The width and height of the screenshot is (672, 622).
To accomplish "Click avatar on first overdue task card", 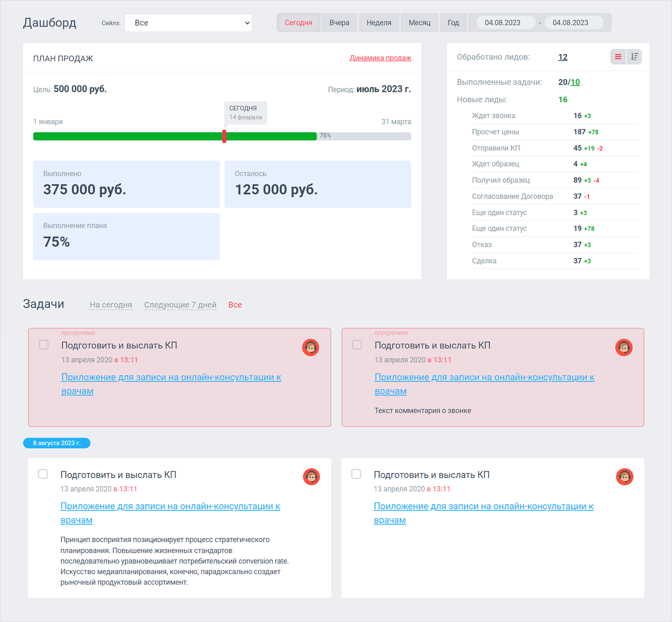I will point(310,347).
